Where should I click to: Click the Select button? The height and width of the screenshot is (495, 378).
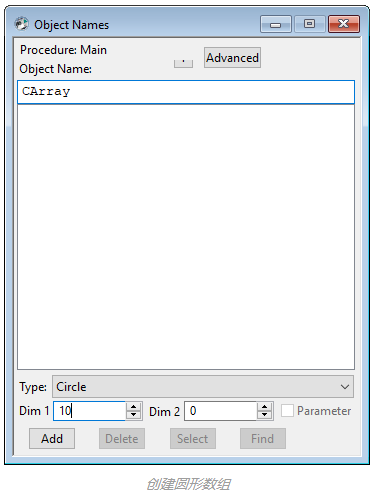(x=193, y=439)
